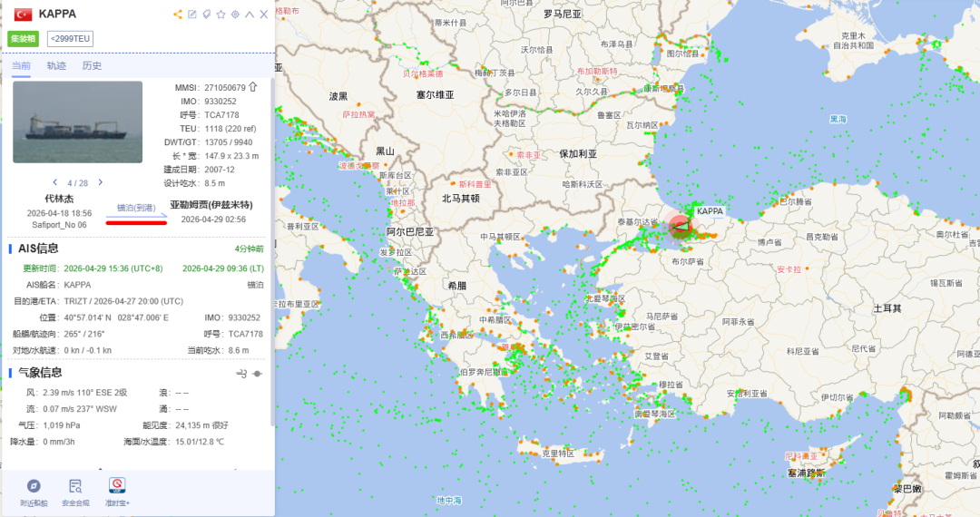
Task: Click the KAPPA ship marker on map
Action: 681,226
